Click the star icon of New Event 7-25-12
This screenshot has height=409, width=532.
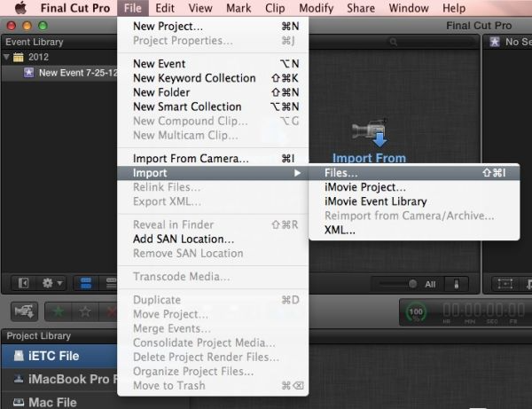point(29,72)
